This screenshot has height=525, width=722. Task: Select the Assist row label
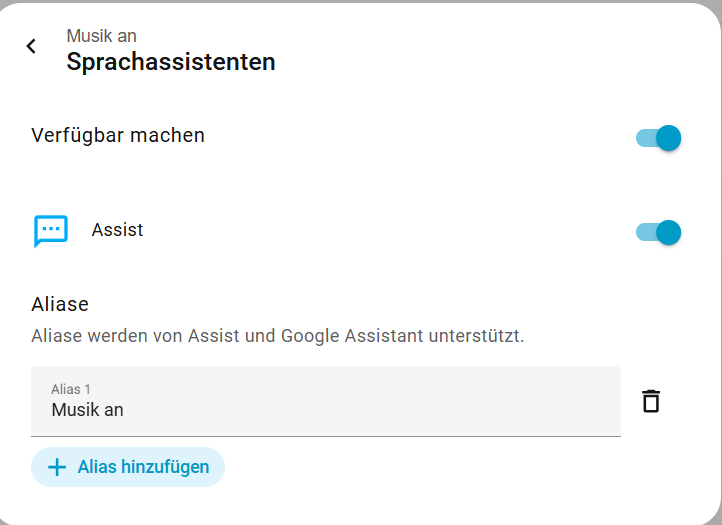coord(117,230)
